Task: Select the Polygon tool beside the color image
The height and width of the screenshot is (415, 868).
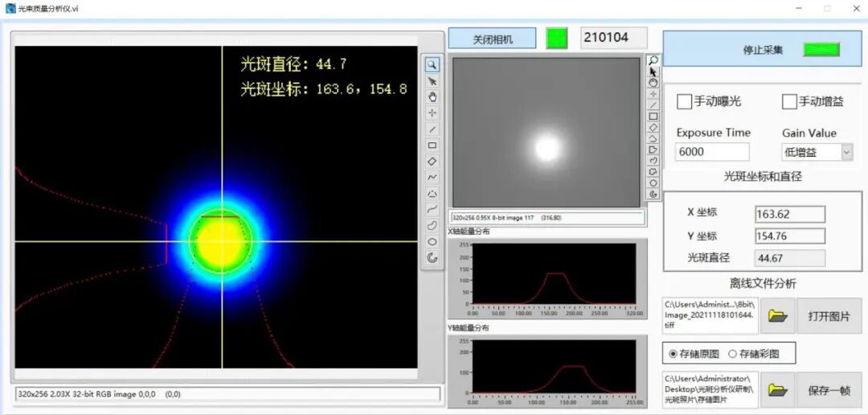Action: (432, 193)
